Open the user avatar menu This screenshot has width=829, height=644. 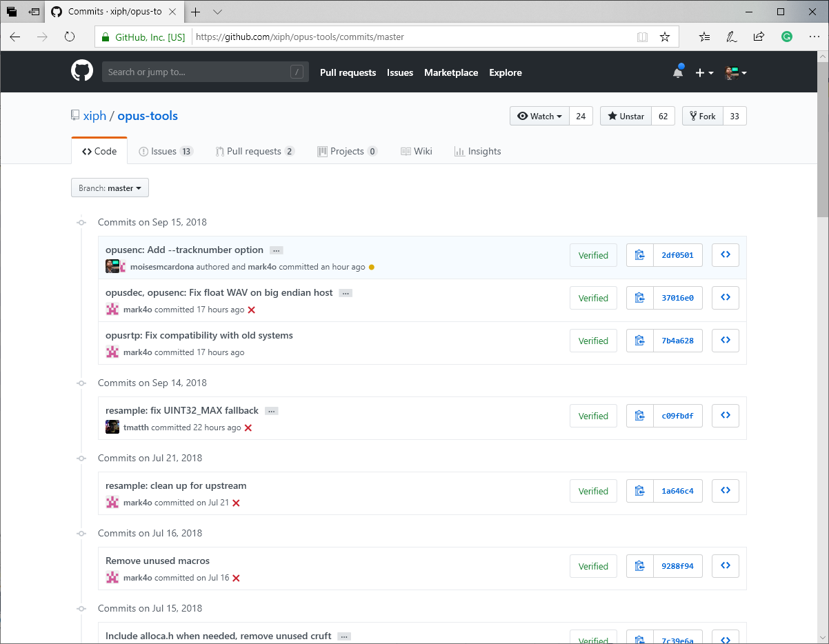click(x=736, y=72)
